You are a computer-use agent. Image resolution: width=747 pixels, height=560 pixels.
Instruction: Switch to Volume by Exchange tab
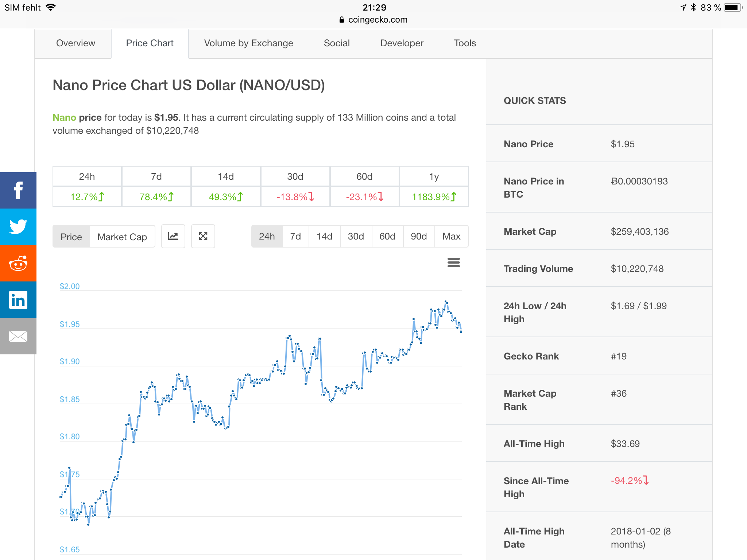[x=248, y=43]
